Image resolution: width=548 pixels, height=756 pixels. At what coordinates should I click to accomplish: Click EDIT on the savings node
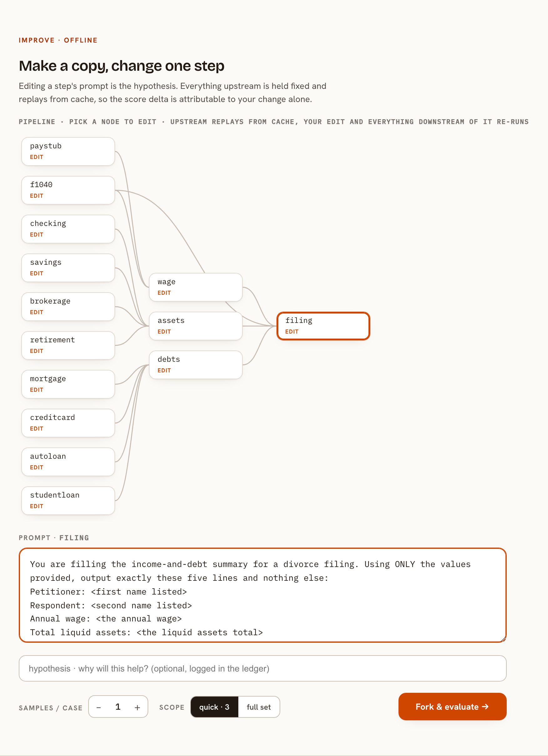pyautogui.click(x=37, y=273)
